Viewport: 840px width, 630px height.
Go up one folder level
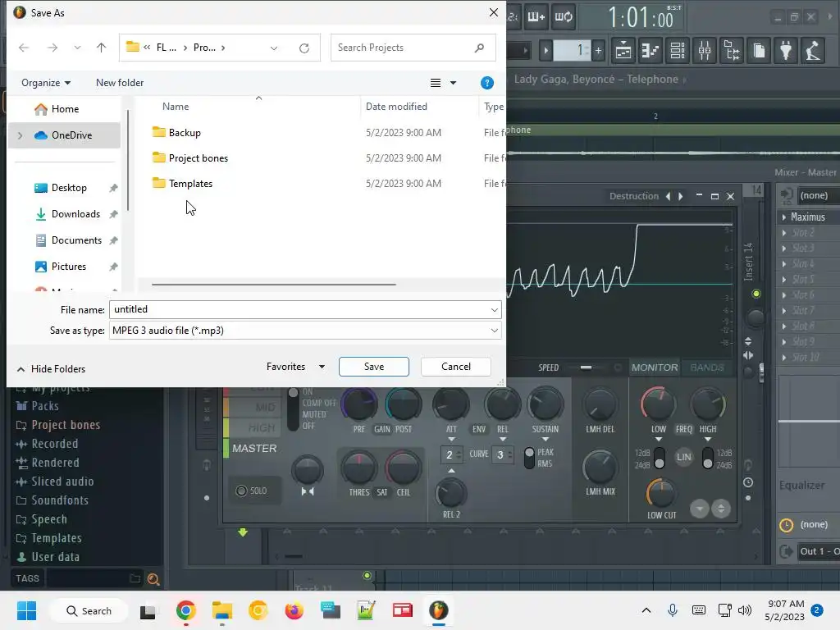(x=101, y=48)
